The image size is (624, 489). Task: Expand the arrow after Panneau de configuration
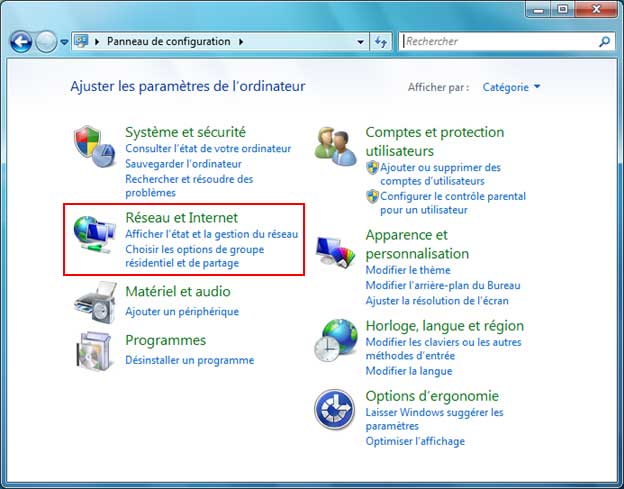(x=241, y=41)
